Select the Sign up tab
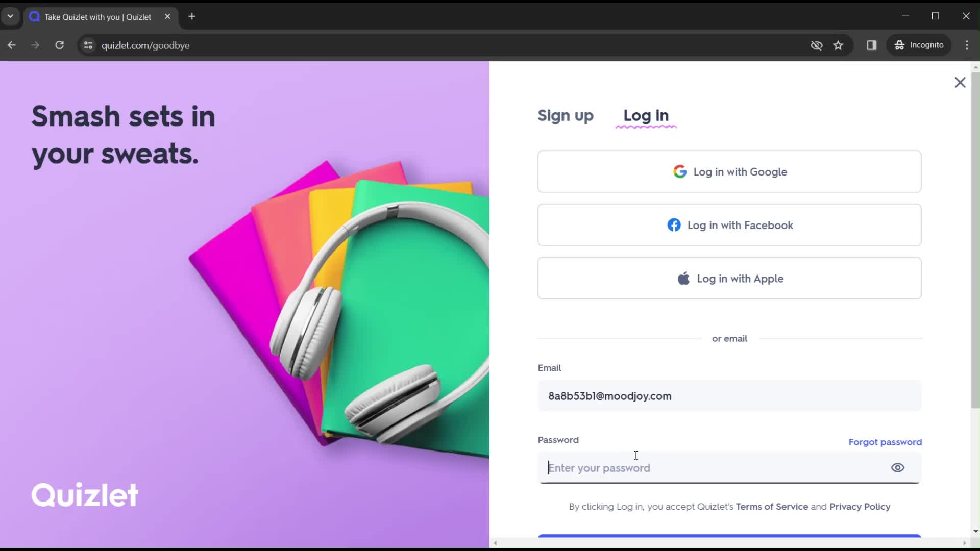The image size is (980, 551). (x=566, y=115)
